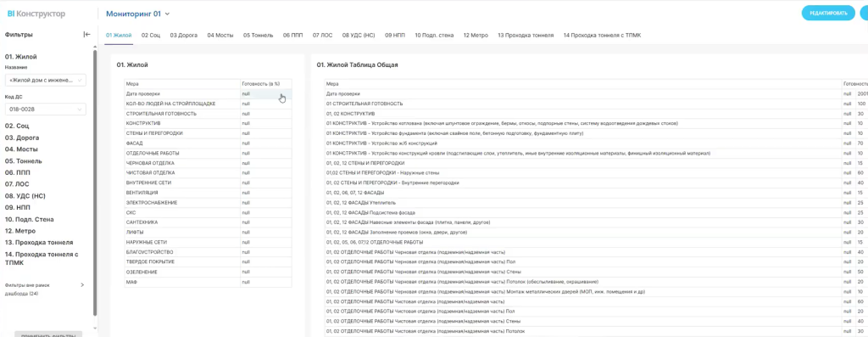Switch to the 10 Подп. стена tab
The image size is (868, 337).
coord(435,35)
